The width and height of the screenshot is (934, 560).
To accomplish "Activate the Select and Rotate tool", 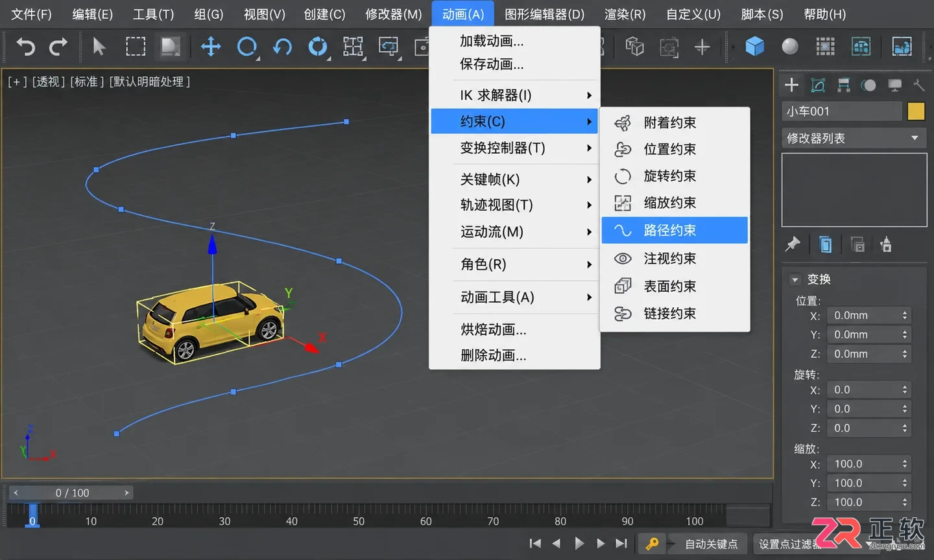I will coord(247,47).
